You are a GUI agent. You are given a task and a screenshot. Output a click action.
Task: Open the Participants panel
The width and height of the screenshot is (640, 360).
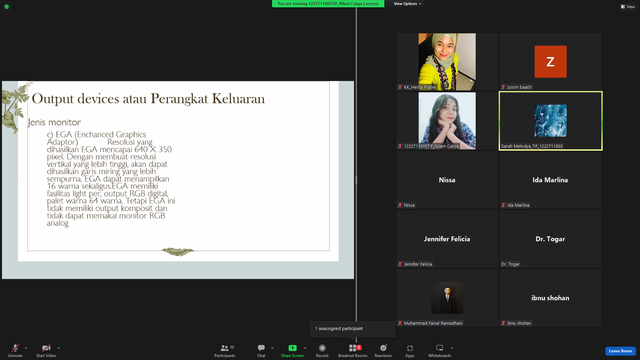[225, 350]
